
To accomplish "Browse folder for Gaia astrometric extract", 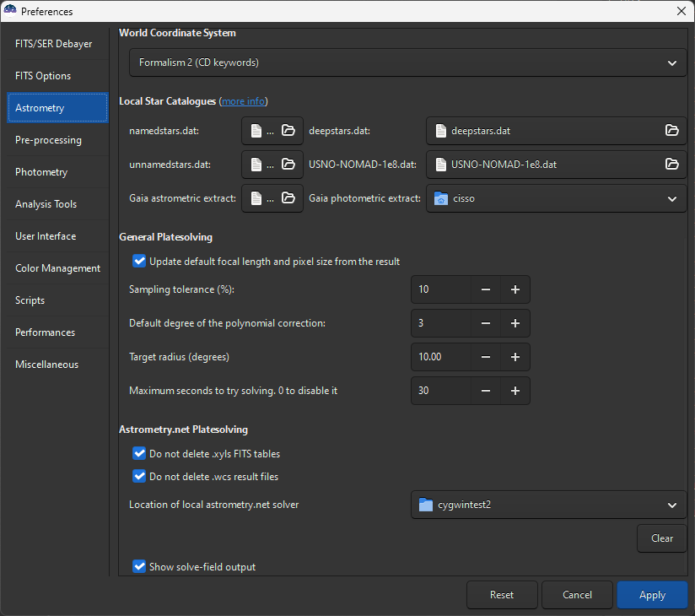I will [288, 198].
